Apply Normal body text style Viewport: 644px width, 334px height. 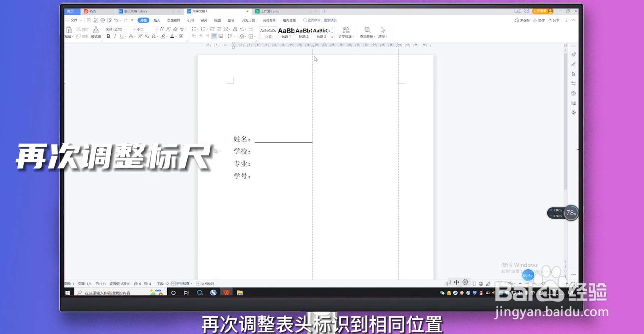268,33
